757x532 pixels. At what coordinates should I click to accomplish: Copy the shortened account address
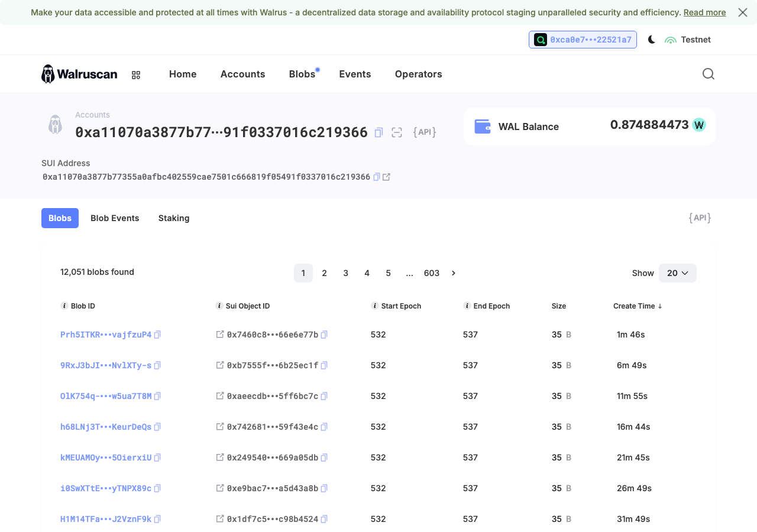point(379,132)
